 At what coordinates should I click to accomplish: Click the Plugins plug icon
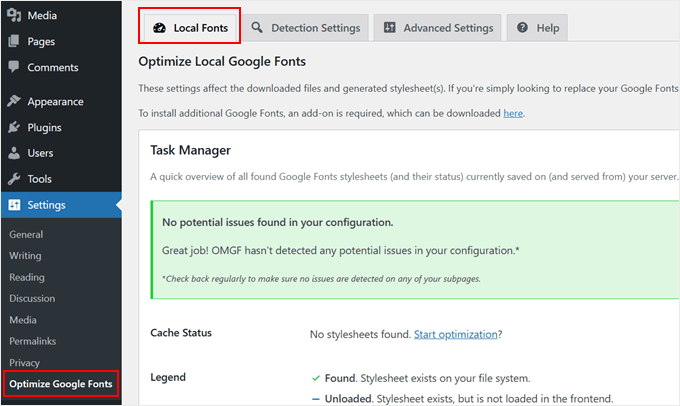(14, 127)
